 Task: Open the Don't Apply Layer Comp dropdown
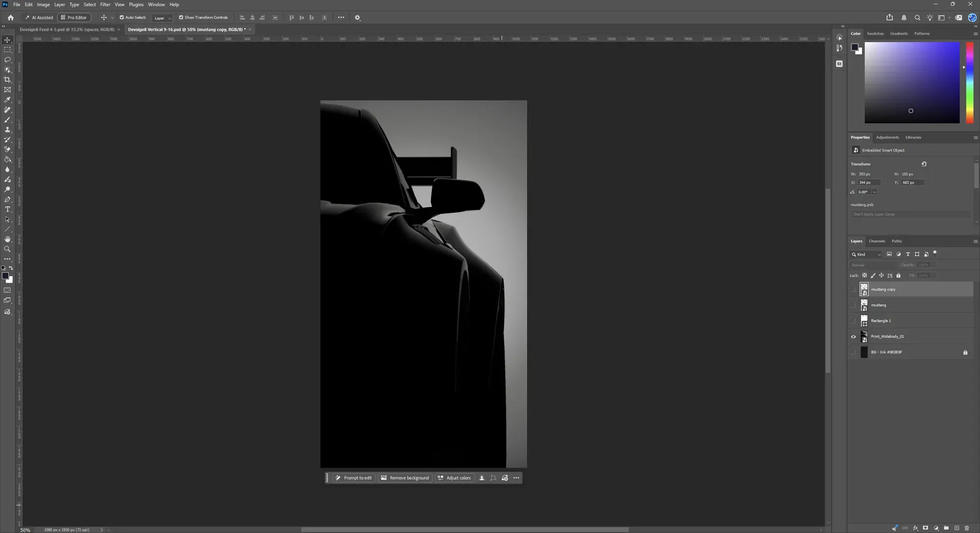click(910, 215)
